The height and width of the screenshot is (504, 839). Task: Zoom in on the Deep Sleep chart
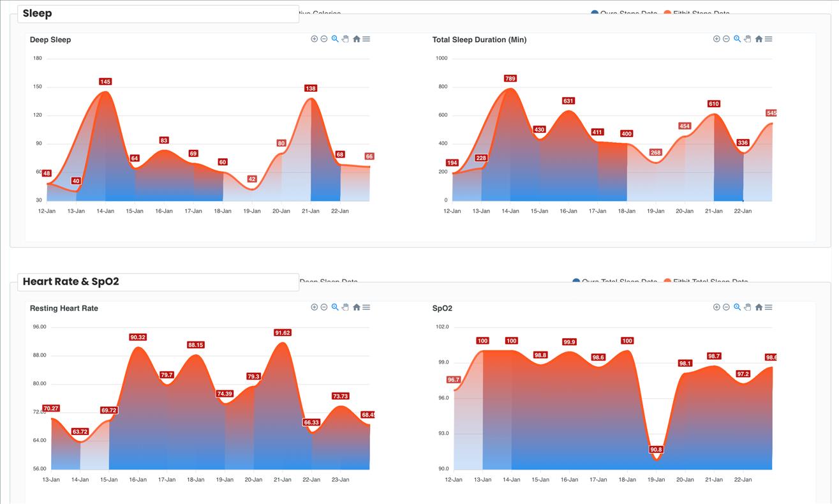[314, 39]
